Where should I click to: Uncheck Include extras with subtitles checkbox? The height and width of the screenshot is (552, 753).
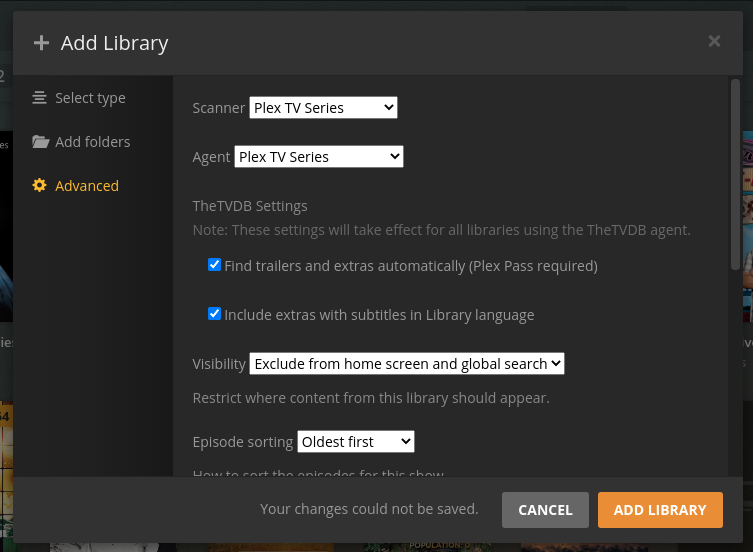point(214,314)
